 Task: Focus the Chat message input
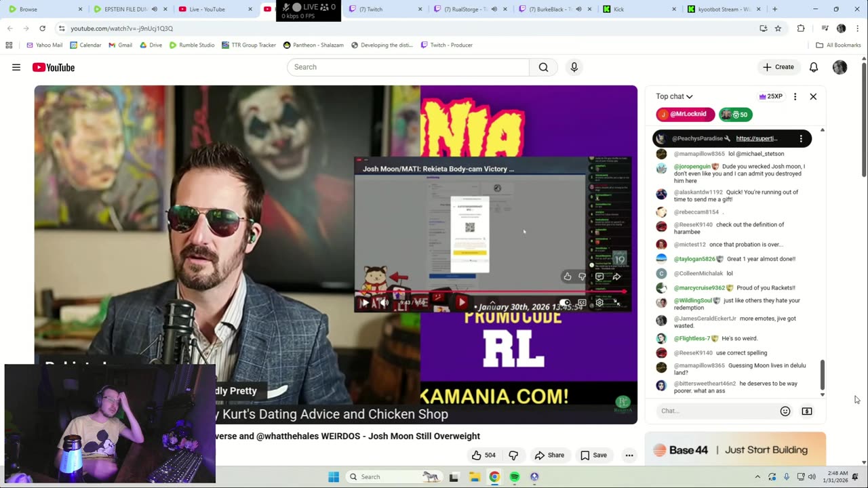click(717, 411)
